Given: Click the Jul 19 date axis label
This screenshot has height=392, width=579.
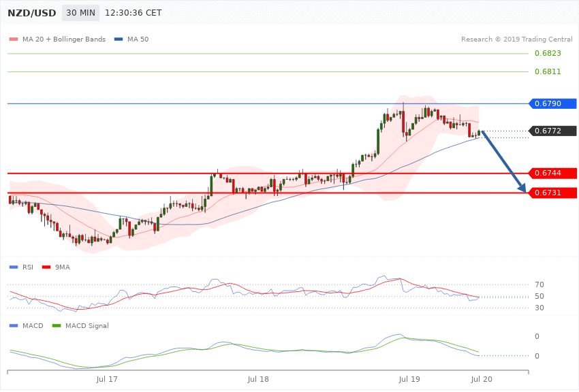Looking at the screenshot, I should [x=409, y=379].
